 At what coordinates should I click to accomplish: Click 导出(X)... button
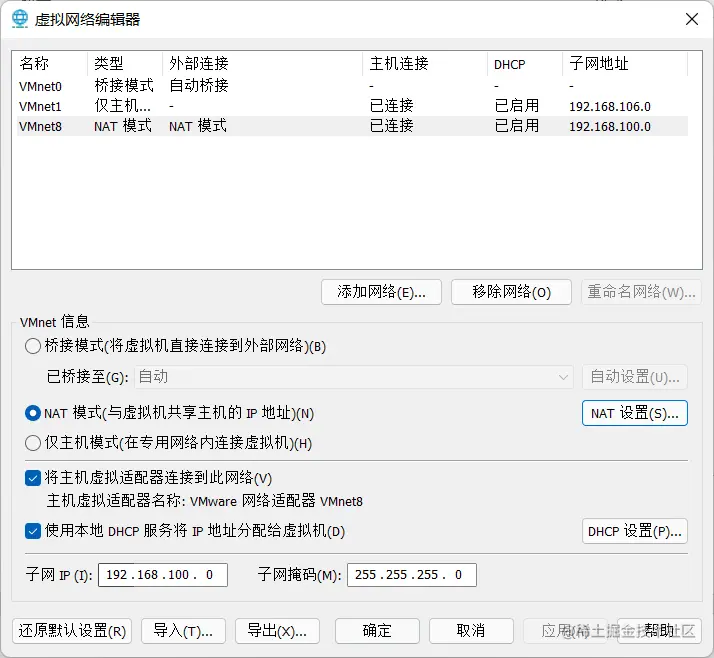coord(277,631)
